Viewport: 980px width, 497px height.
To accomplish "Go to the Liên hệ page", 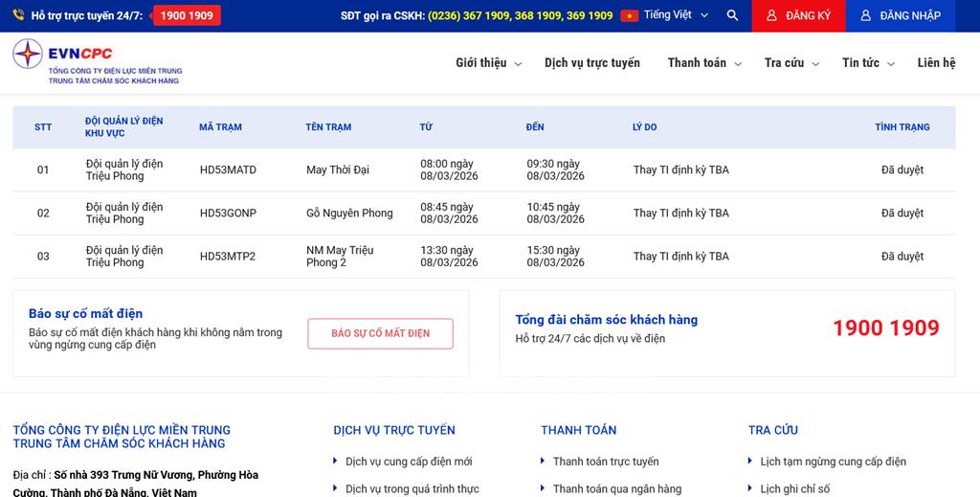I will [936, 63].
